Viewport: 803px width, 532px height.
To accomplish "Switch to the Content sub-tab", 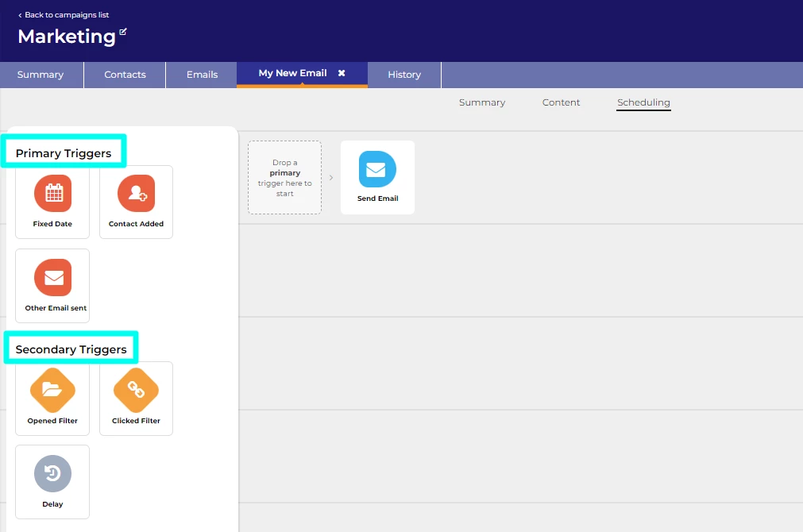I will (x=561, y=102).
